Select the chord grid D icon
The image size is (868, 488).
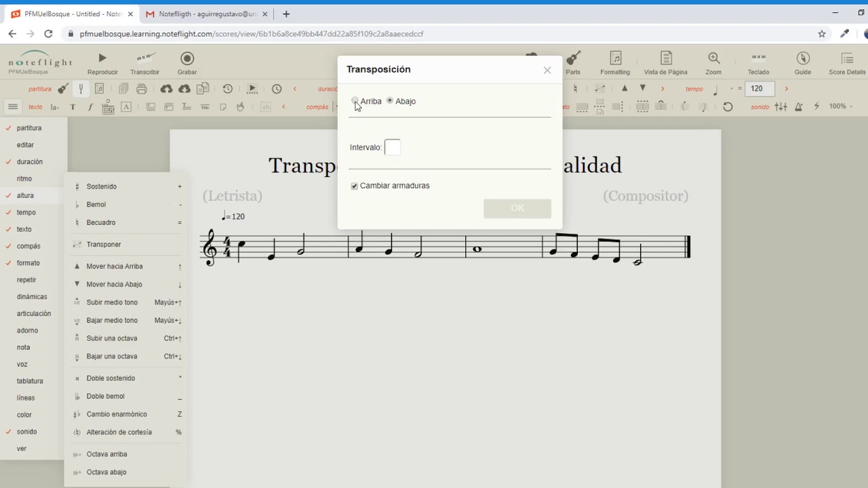(108, 106)
